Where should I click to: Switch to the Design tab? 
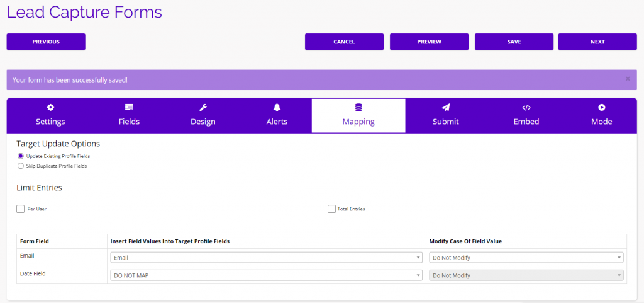coord(203,115)
